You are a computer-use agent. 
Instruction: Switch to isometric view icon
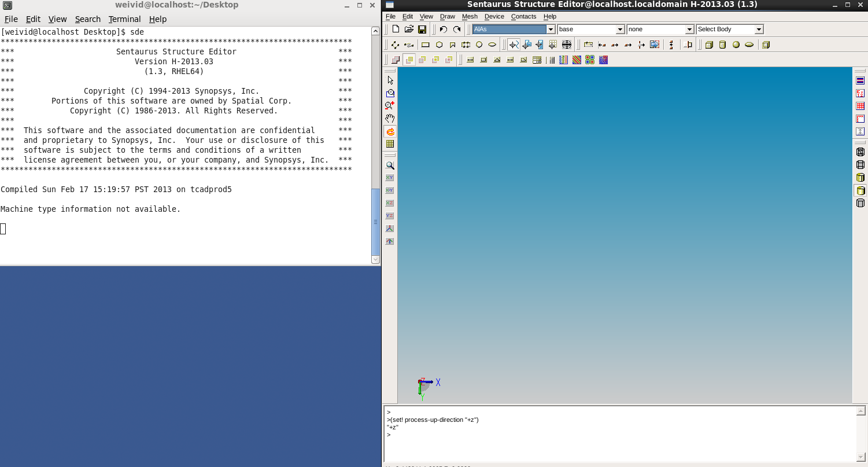click(x=390, y=229)
